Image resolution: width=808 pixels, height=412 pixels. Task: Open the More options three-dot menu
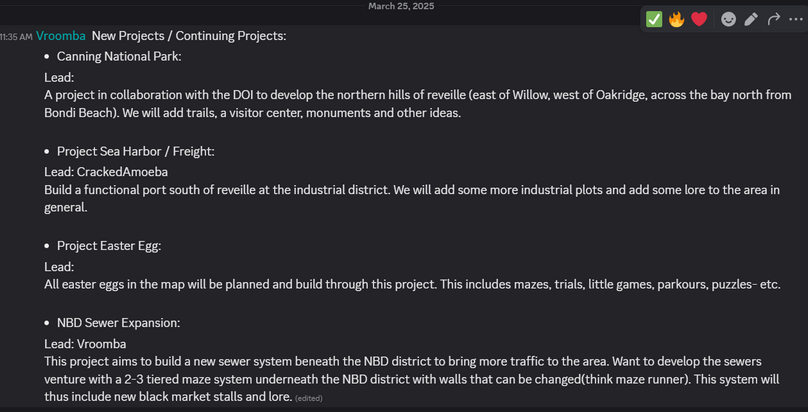click(x=796, y=20)
